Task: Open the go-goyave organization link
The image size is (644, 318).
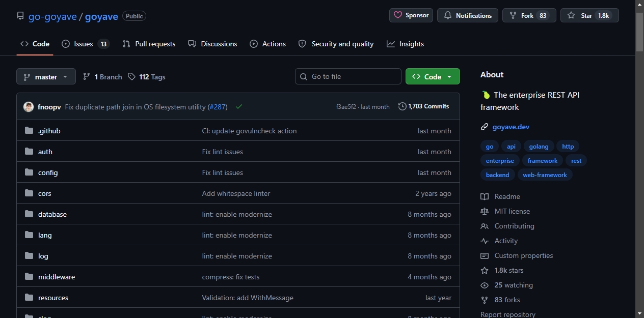Action: (x=52, y=16)
